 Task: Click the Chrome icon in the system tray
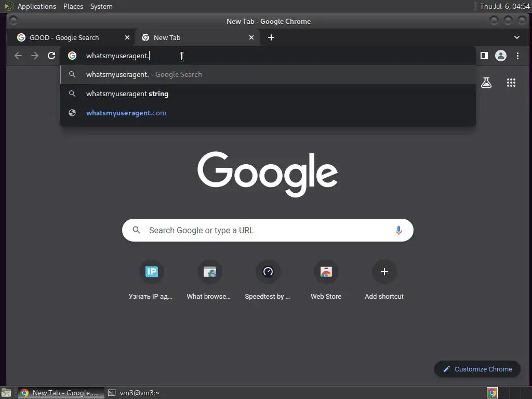(492, 393)
